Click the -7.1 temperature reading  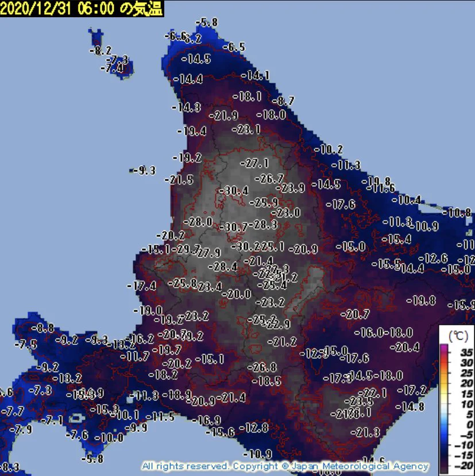pyautogui.click(x=52, y=420)
